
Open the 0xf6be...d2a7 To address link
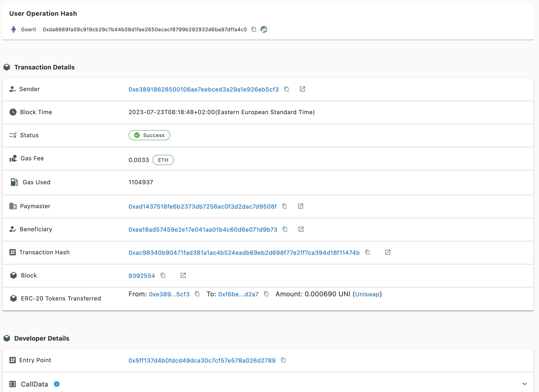click(x=238, y=294)
